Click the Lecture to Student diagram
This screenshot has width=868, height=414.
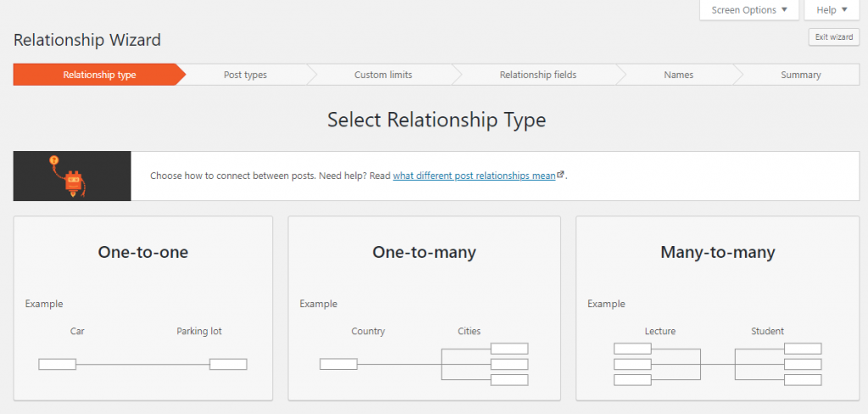pyautogui.click(x=717, y=364)
